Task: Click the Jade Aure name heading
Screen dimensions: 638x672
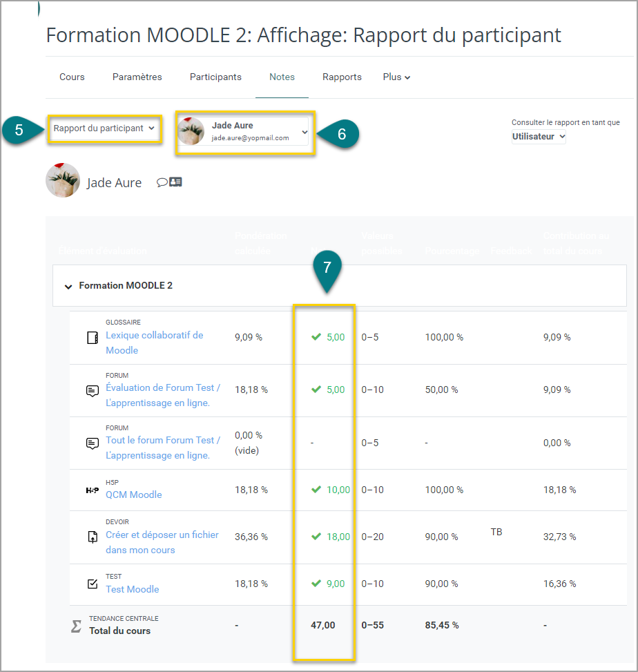Action: [x=114, y=183]
